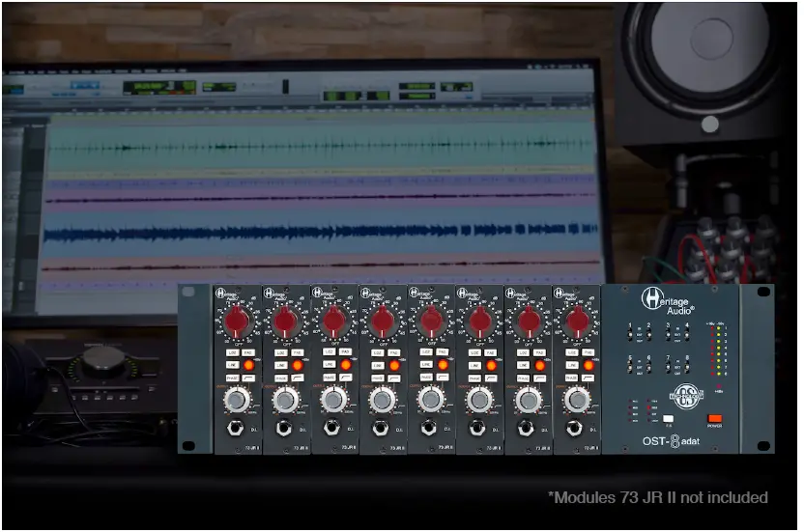Screen dimensions: 804x532
Task: Switch off the orange POWER button
Action: point(715,418)
